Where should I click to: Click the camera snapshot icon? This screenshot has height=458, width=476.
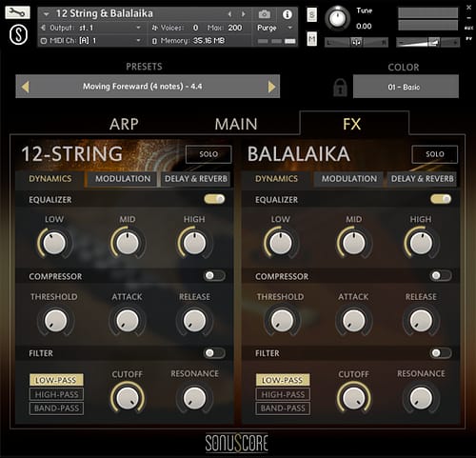click(264, 14)
